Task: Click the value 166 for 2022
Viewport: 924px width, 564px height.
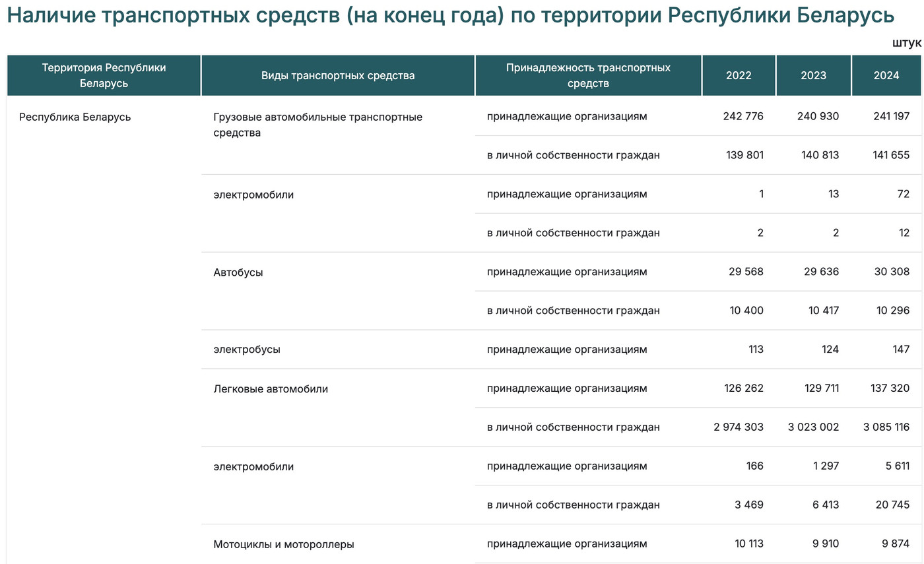Action: [x=755, y=466]
